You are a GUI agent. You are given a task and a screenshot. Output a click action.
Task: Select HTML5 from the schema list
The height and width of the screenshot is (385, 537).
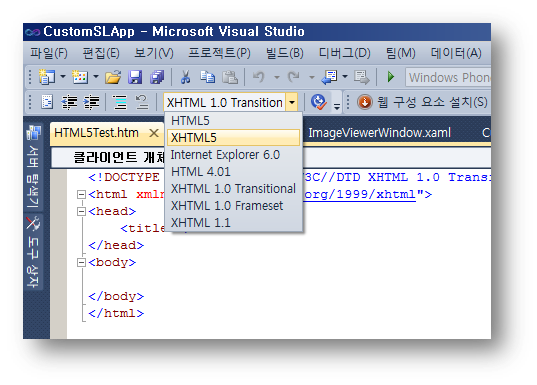point(234,121)
